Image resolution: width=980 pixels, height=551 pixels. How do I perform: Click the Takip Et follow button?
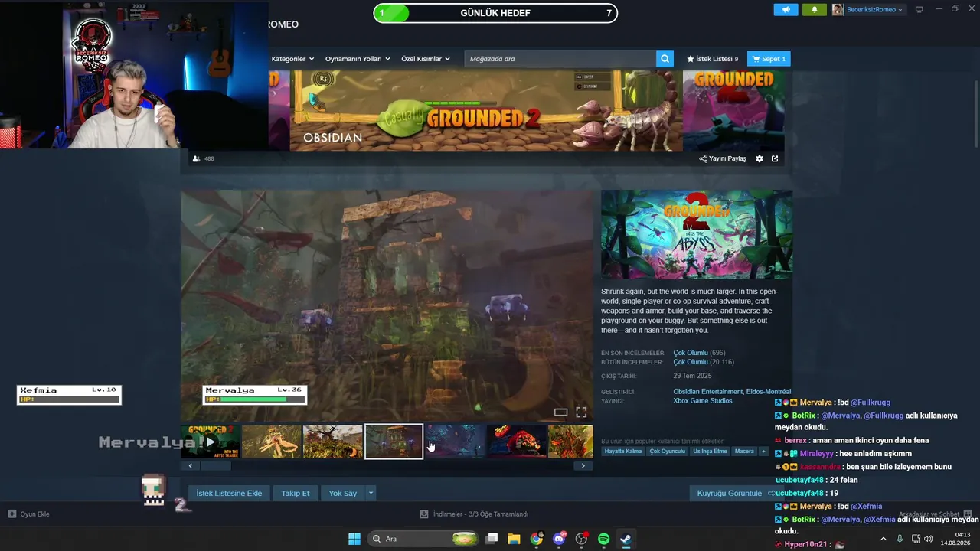tap(296, 493)
